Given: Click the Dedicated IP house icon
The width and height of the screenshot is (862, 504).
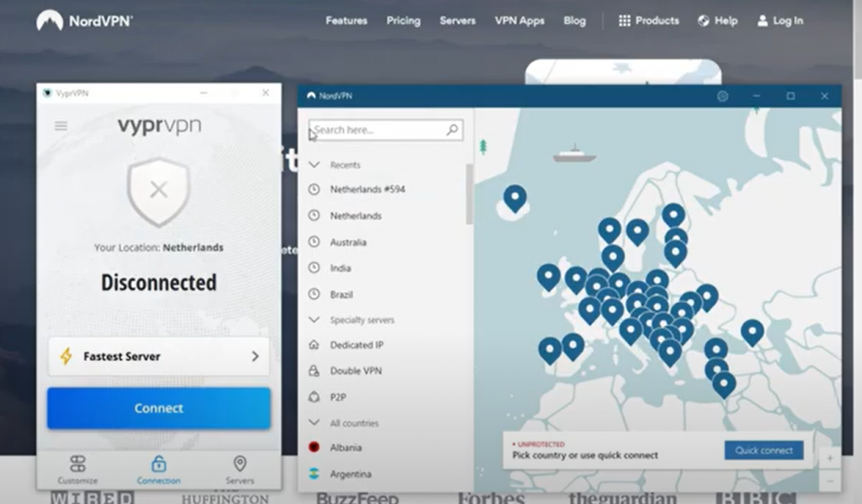Looking at the screenshot, I should click(x=314, y=345).
